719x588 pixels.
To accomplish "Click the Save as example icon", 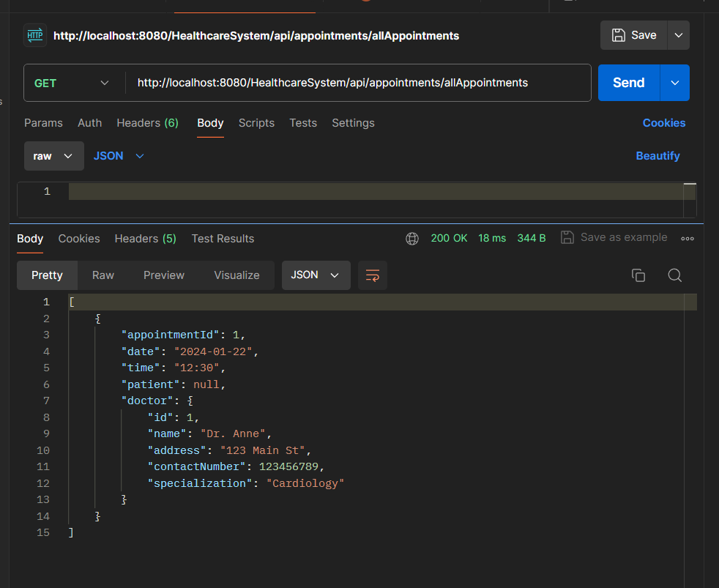I will [x=567, y=237].
